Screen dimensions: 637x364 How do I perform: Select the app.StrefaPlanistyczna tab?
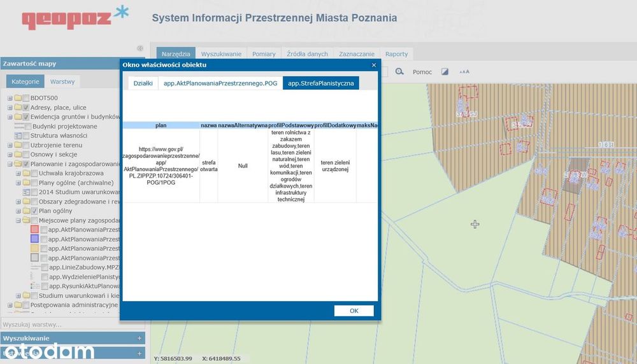[x=321, y=83]
